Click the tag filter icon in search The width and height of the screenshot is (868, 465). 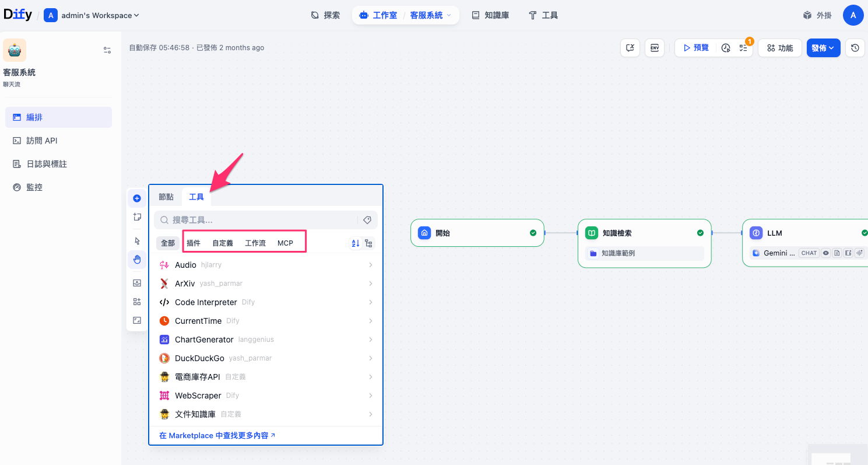(367, 220)
